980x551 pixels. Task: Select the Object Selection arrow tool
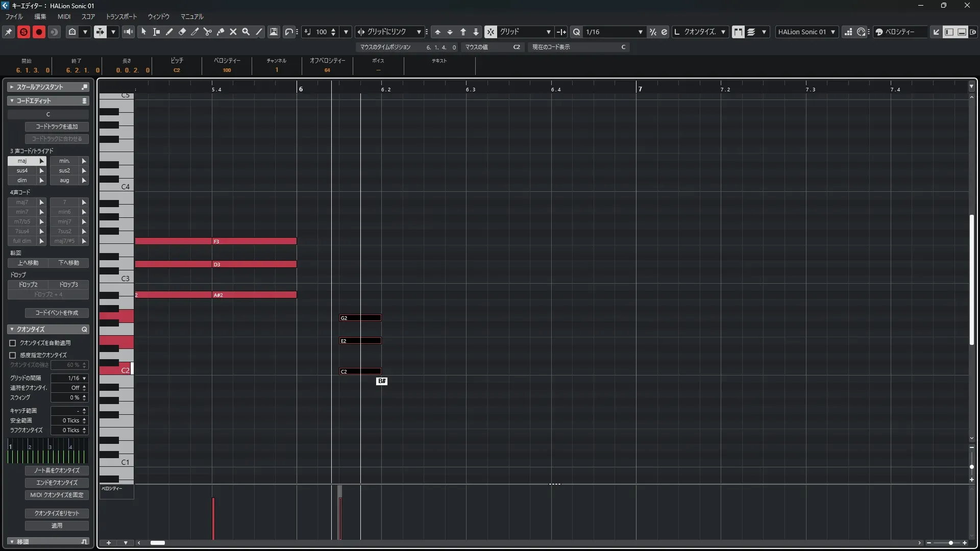point(144,32)
